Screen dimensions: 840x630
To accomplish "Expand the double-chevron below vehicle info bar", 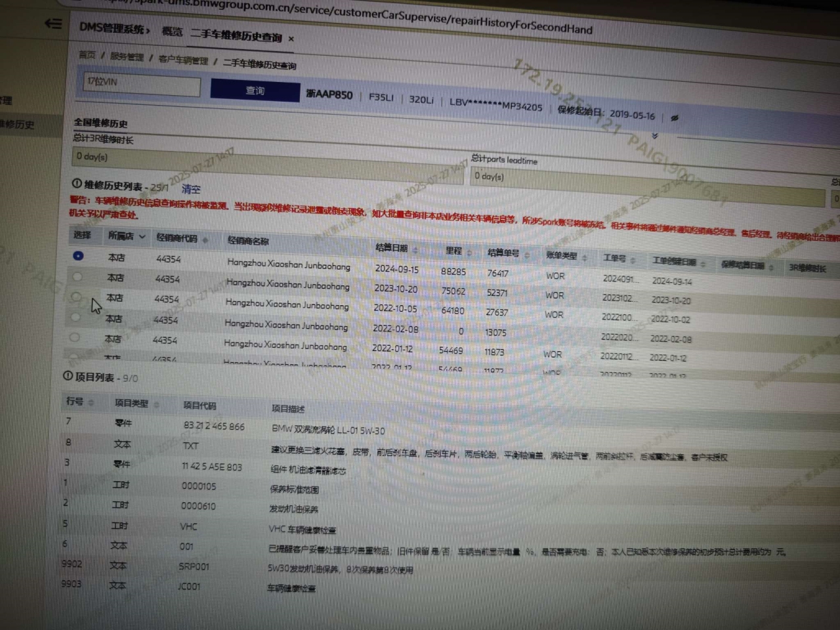I will pos(654,136).
